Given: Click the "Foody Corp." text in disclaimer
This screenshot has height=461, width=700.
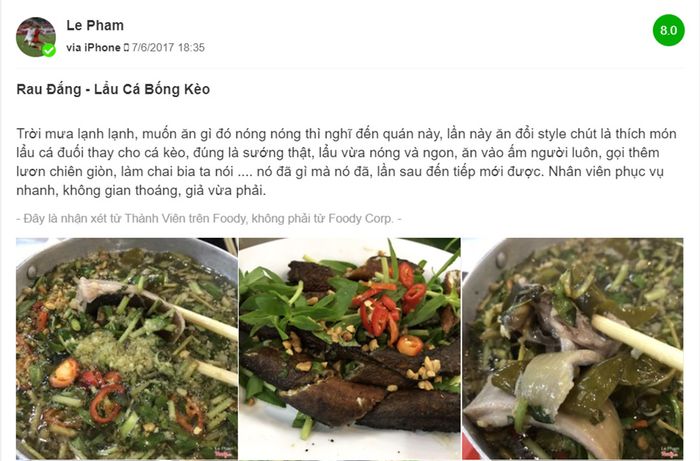Looking at the screenshot, I should coord(361,219).
